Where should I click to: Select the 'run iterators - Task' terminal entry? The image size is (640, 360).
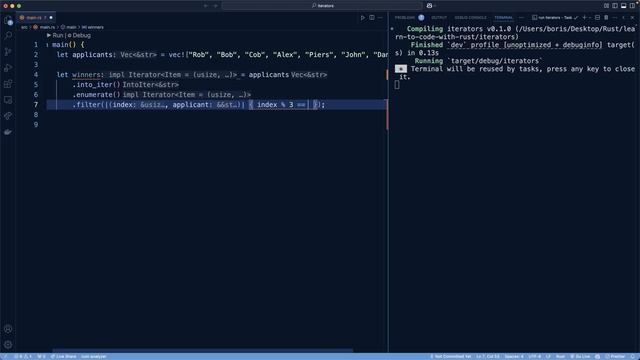tap(555, 18)
